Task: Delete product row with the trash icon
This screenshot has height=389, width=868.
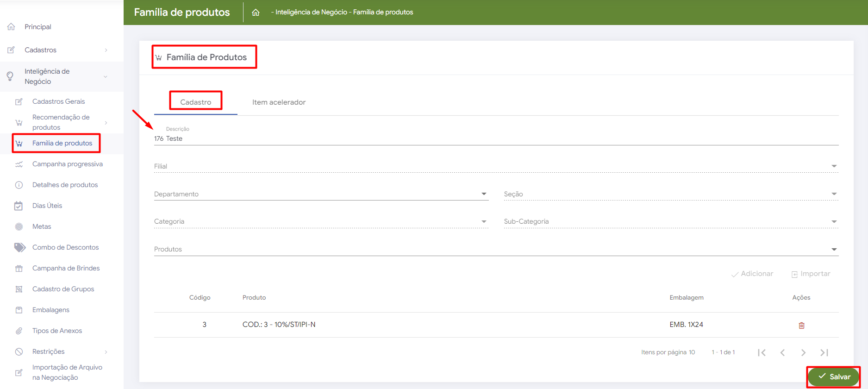Action: pos(801,326)
